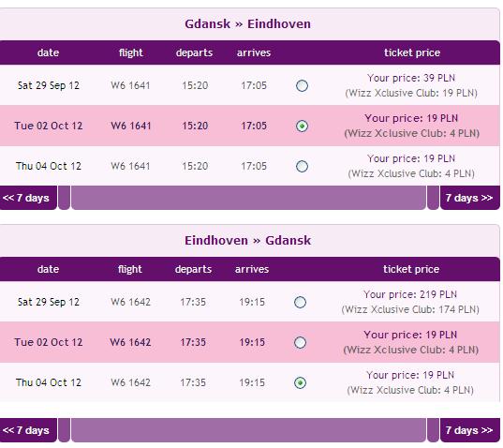Choose the Thu 04 Oct W6 1641 radio button
The image size is (503, 448).
click(x=302, y=166)
